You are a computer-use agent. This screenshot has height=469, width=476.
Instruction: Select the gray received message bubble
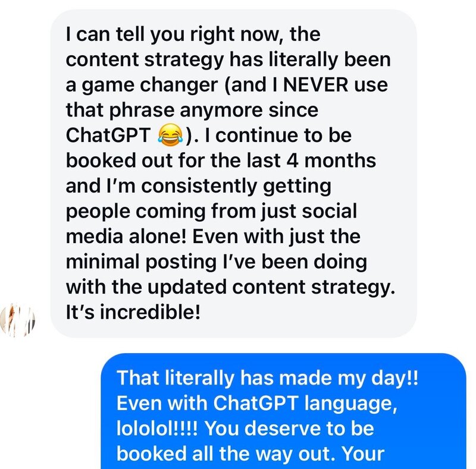point(233,173)
